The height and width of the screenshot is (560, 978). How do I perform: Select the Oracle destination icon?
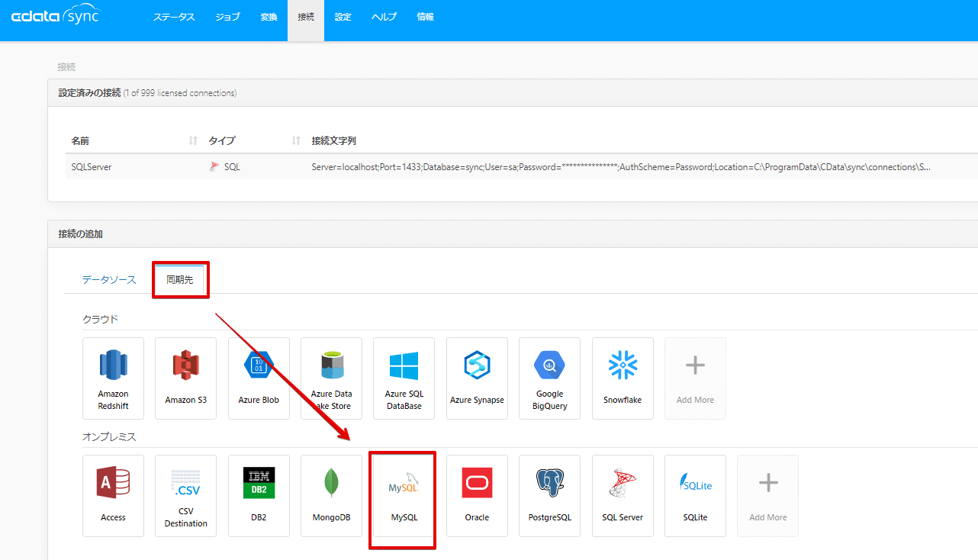tap(477, 483)
